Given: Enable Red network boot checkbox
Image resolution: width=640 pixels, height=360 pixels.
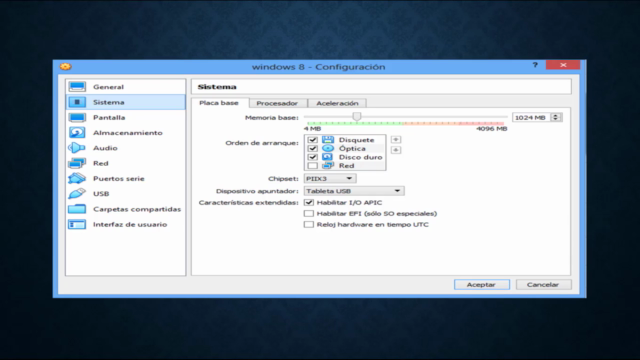Looking at the screenshot, I should pyautogui.click(x=313, y=165).
